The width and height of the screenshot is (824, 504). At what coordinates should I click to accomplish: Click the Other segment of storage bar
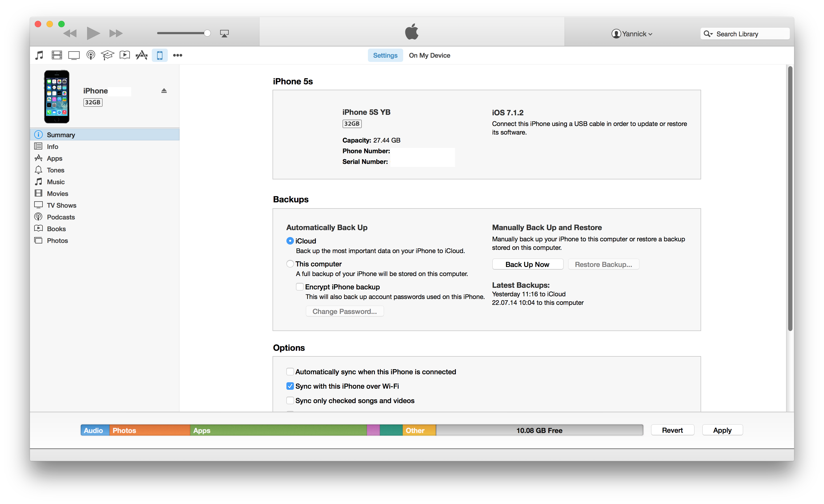tap(419, 430)
